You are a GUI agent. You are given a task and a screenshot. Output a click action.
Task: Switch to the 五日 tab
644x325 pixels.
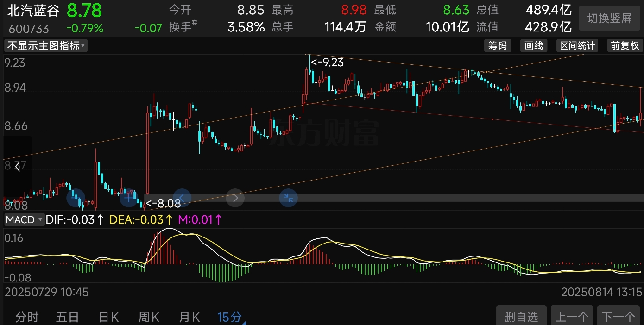68,317
